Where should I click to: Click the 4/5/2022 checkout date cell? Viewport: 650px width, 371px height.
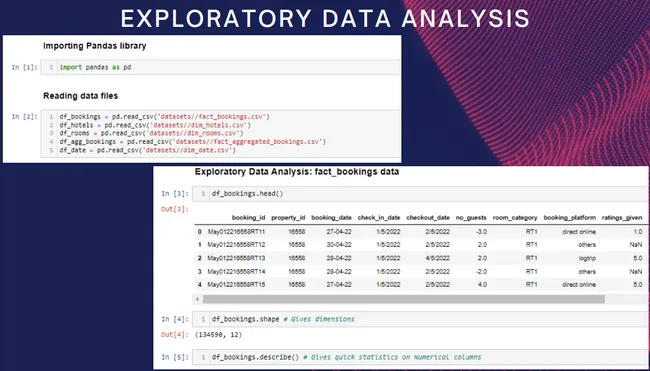[x=437, y=258]
